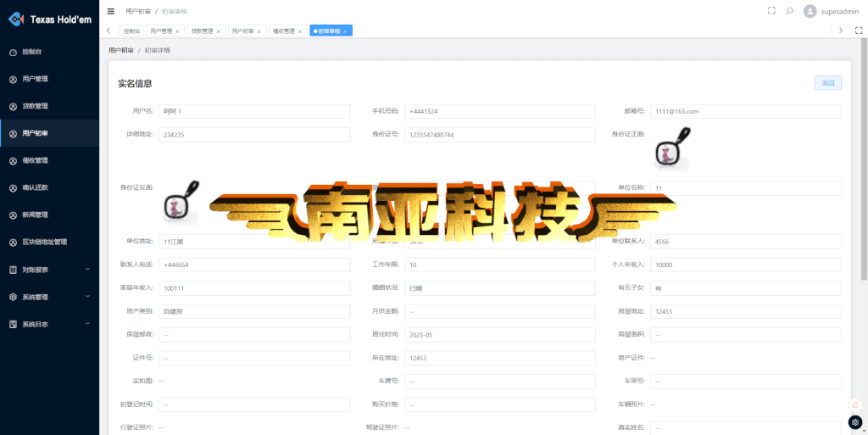Click the Texas Hold'em logo
This screenshot has width=868, height=435.
point(50,20)
